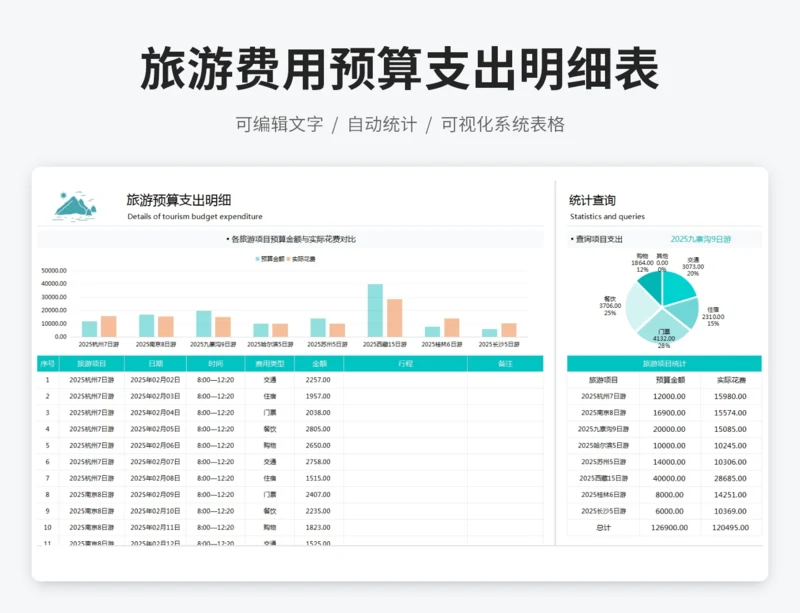The image size is (800, 613).
Task: Click the tallest teal bar for 2025西藏15日游
Action: point(375,310)
